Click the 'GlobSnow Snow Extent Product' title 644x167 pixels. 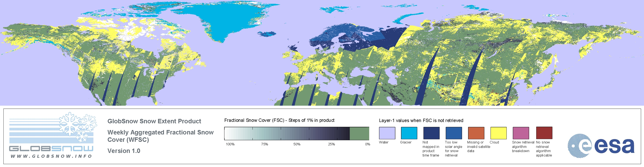tap(154, 121)
